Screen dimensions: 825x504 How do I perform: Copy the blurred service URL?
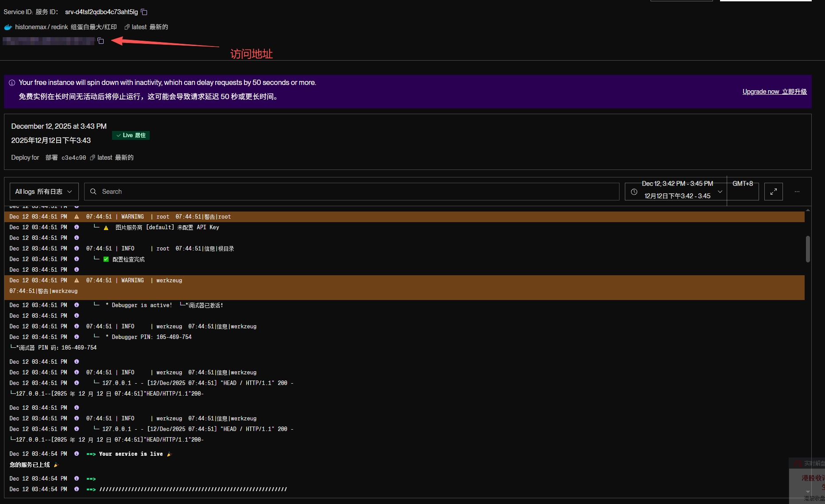click(101, 41)
